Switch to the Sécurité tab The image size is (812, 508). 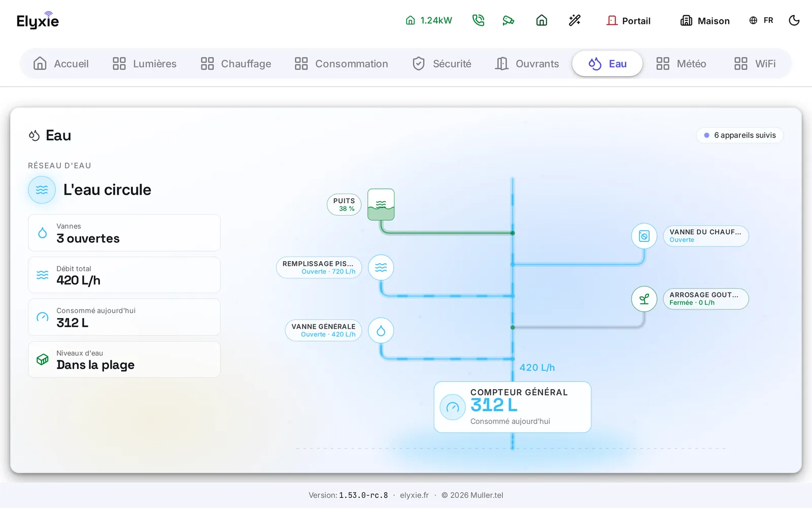click(442, 63)
